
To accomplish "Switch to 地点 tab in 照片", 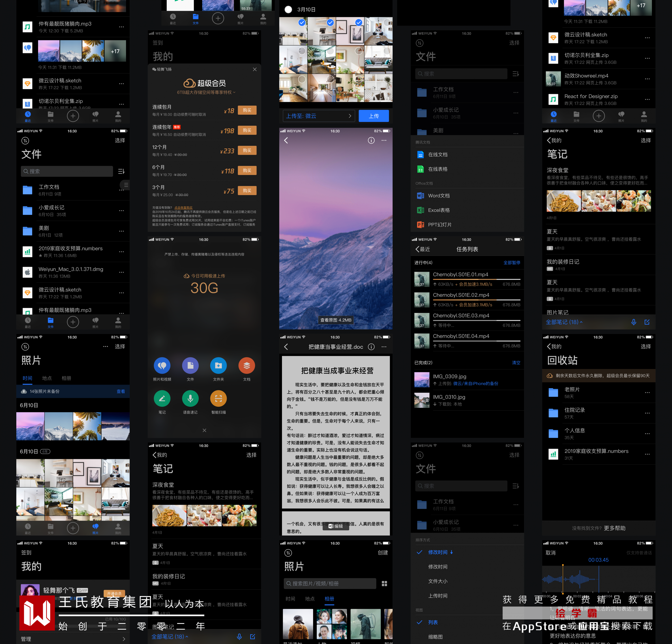I will point(47,378).
